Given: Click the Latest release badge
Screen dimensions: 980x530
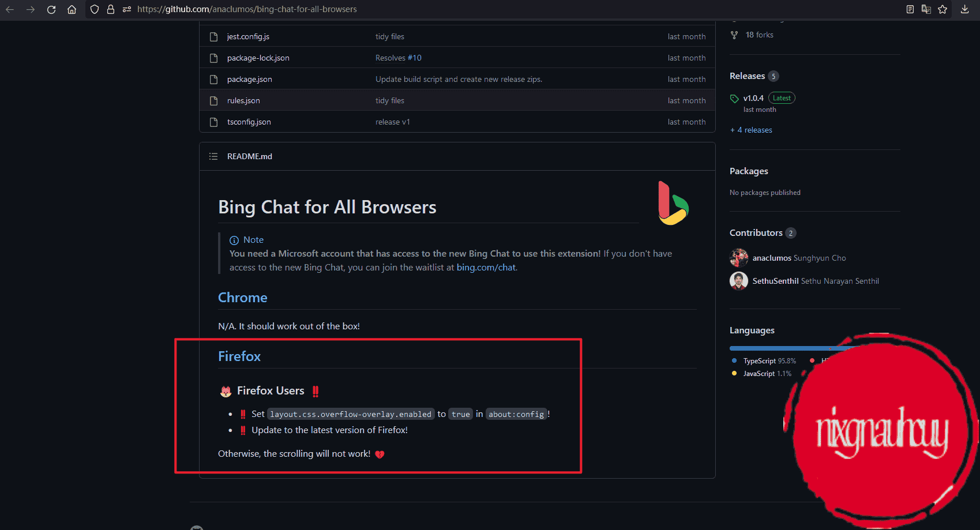Looking at the screenshot, I should (782, 98).
